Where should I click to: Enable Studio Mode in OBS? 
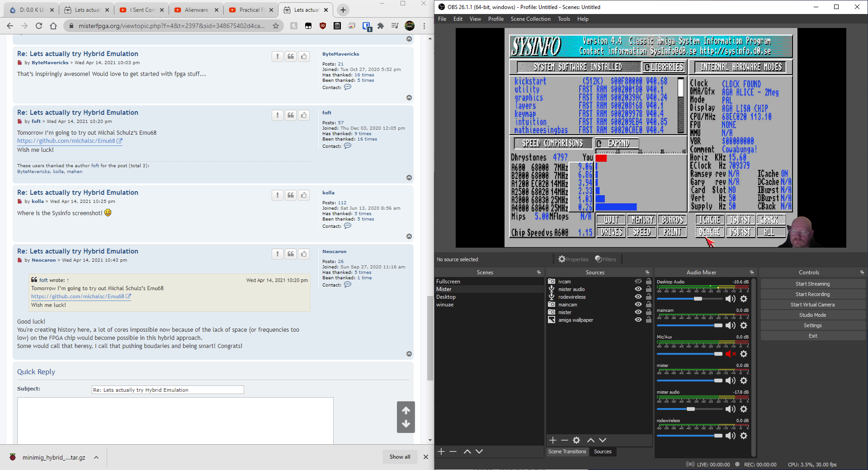(812, 315)
